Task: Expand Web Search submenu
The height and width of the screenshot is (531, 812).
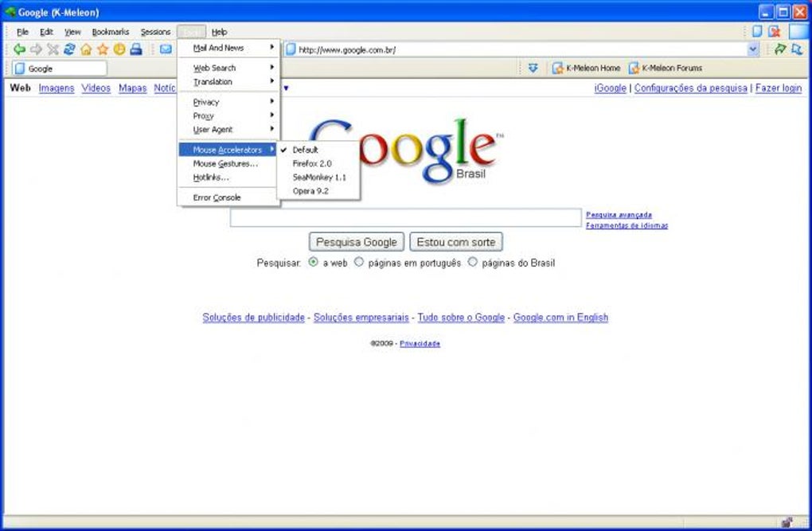Action: pyautogui.click(x=228, y=68)
